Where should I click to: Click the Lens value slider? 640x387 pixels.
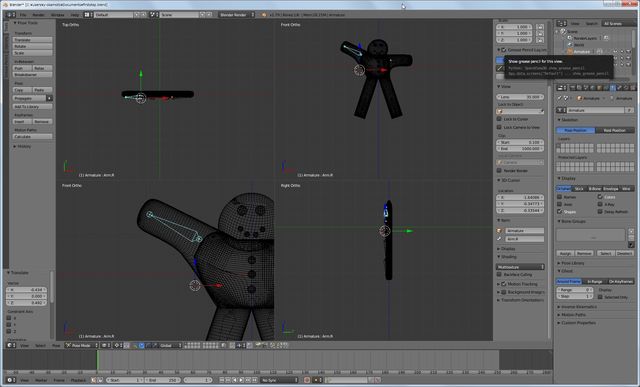520,97
